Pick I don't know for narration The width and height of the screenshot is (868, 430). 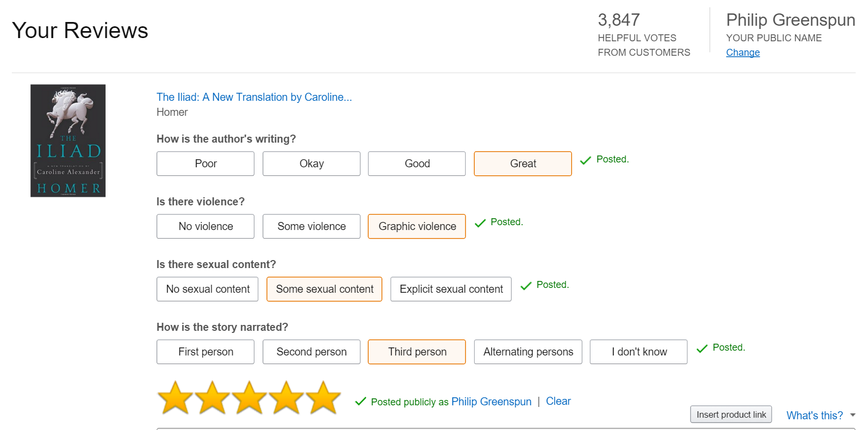[639, 352]
